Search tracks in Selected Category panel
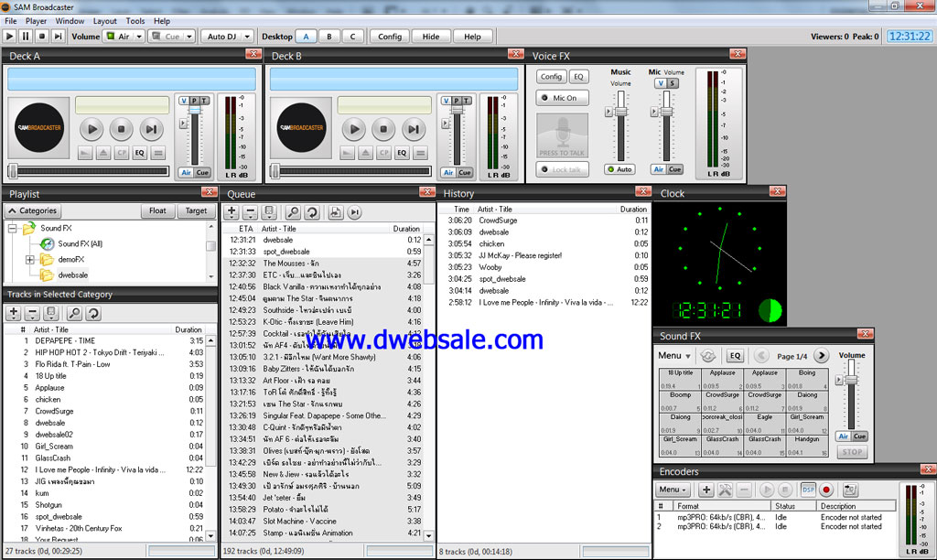The width and height of the screenshot is (937, 560). (74, 313)
